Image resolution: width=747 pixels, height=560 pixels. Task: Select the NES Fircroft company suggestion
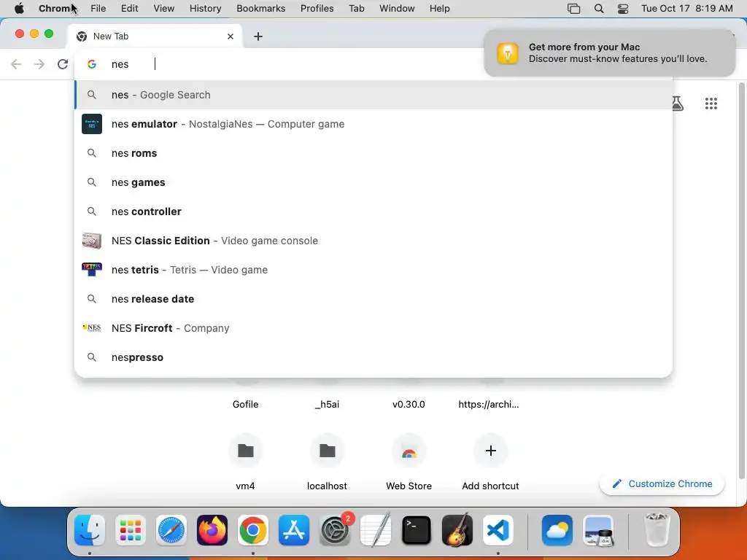[x=373, y=328]
